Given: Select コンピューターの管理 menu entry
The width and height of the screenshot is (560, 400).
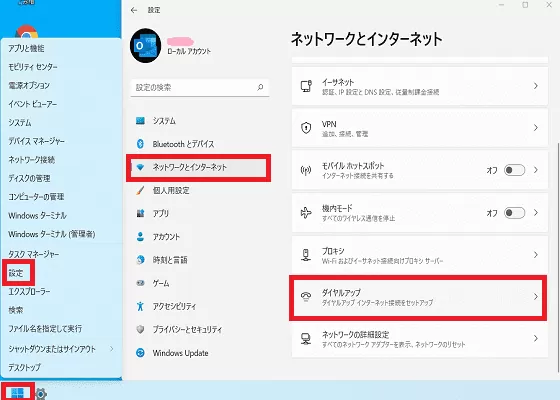Looking at the screenshot, I should [x=36, y=197].
